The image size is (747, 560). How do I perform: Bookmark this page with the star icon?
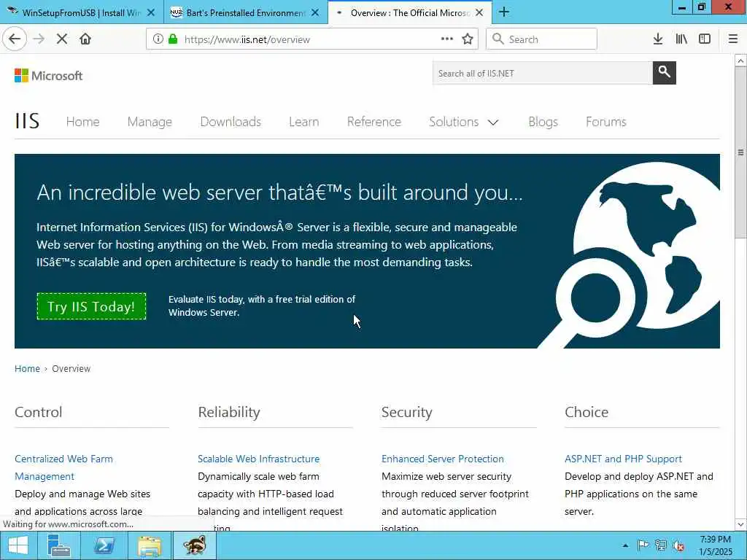pyautogui.click(x=468, y=39)
